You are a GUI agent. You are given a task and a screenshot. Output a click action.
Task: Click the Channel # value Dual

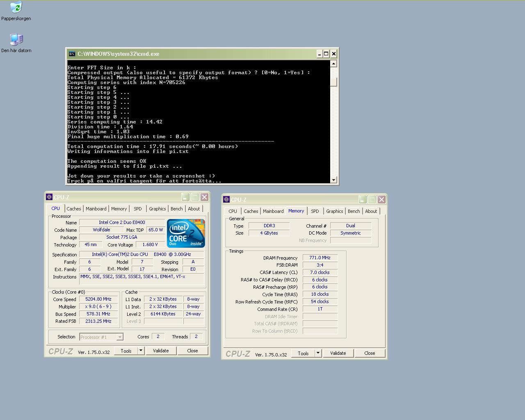(351, 226)
